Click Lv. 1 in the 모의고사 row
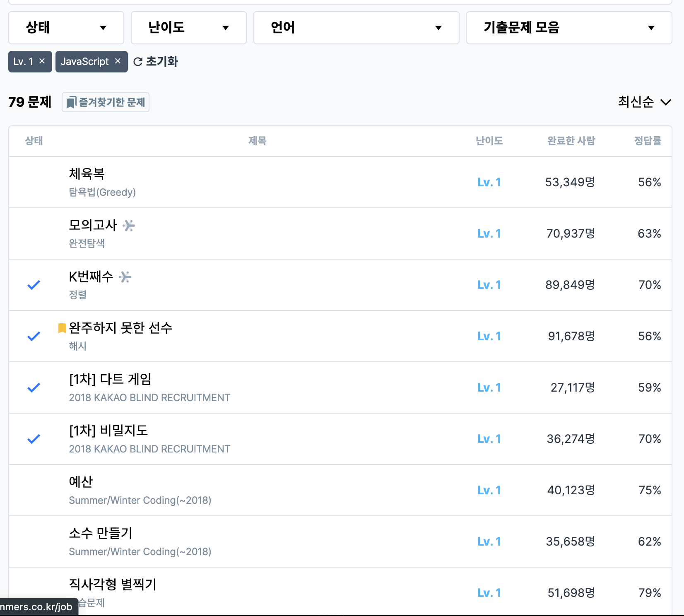The width and height of the screenshot is (684, 616). [489, 233]
